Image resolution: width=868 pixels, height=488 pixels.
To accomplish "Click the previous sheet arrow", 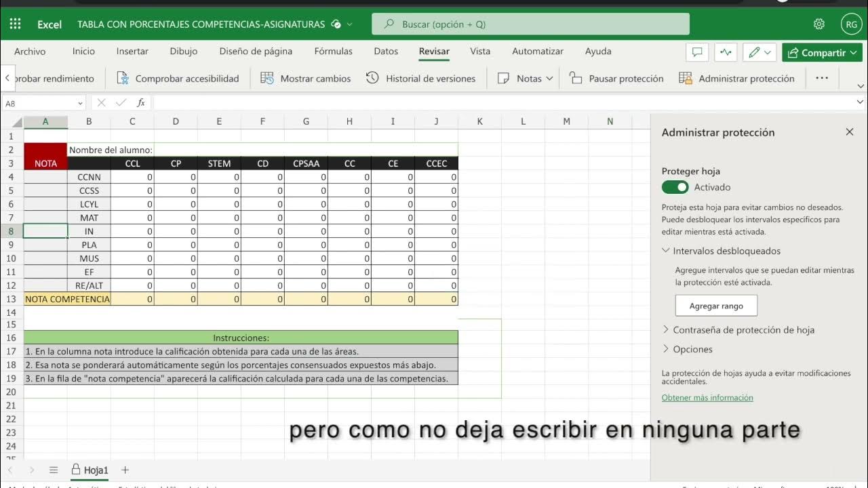I will pos(10,470).
